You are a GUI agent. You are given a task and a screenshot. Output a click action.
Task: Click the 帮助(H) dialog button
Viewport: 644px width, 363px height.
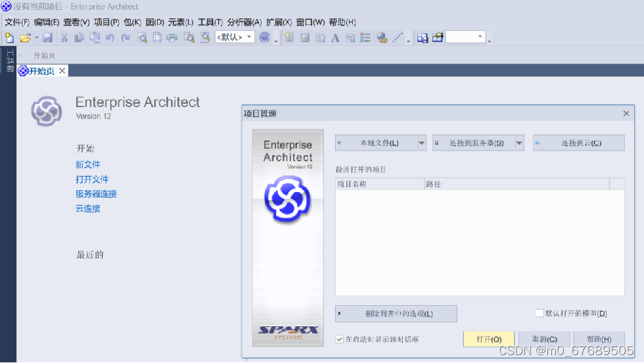coord(599,339)
